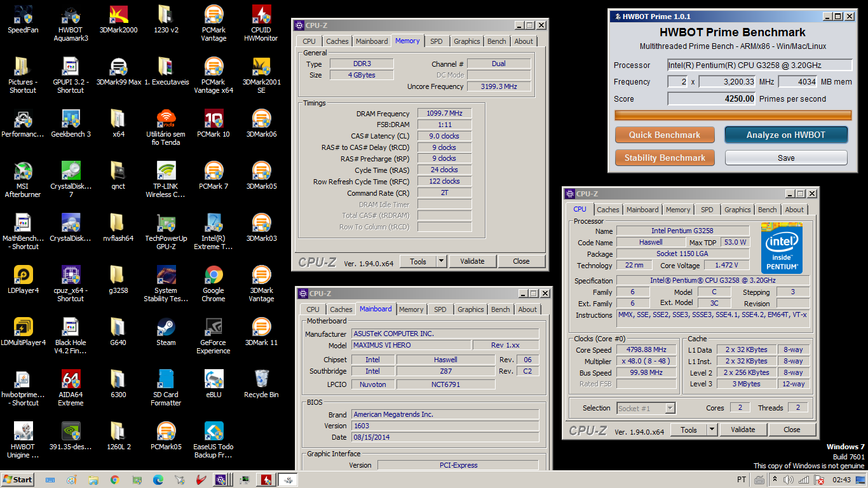Open volume control in system tray
The height and width of the screenshot is (488, 868).
click(x=789, y=480)
